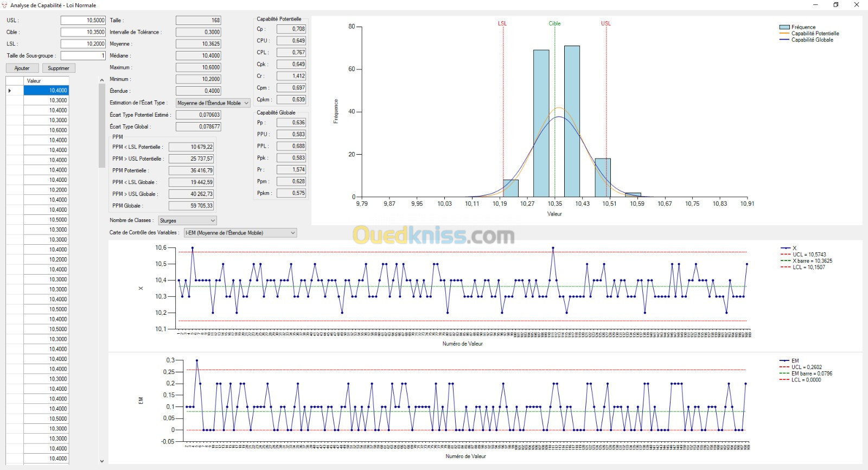Click the Pp value 0,636
Viewport: 868px width, 470px height.
291,123
